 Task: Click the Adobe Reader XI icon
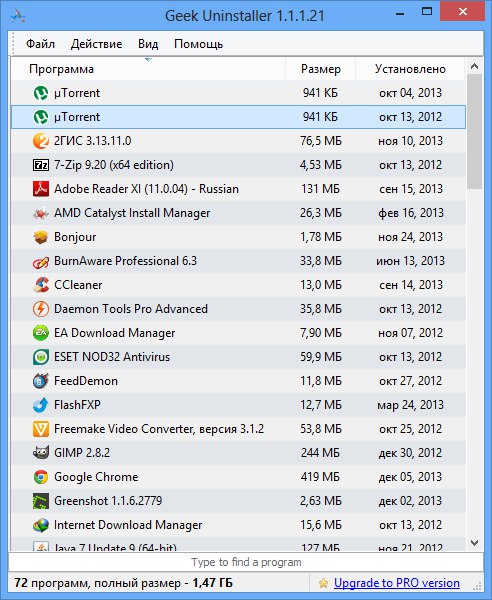click(x=41, y=189)
